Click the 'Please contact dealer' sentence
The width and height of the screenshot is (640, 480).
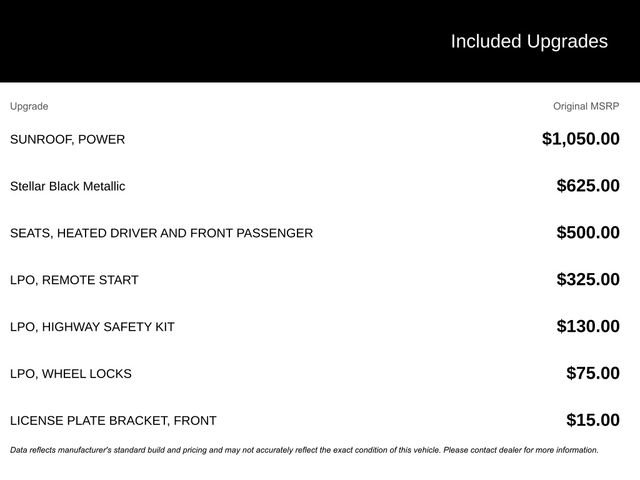[521, 450]
